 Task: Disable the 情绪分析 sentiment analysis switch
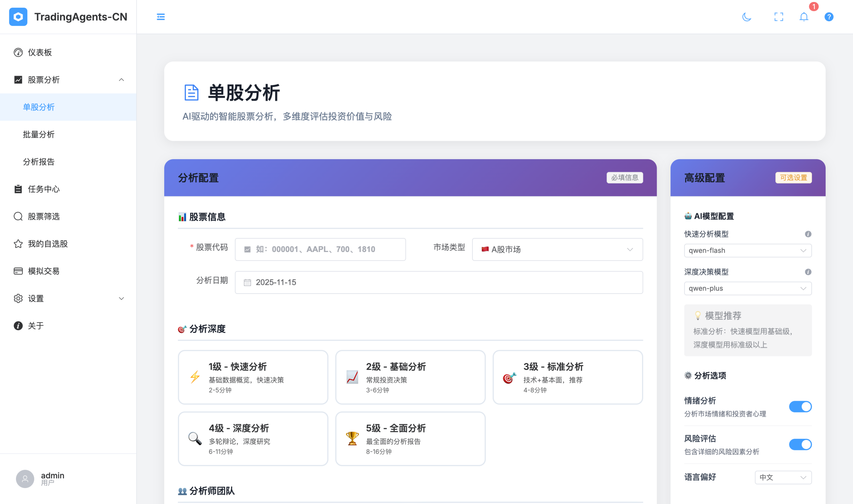tap(801, 406)
